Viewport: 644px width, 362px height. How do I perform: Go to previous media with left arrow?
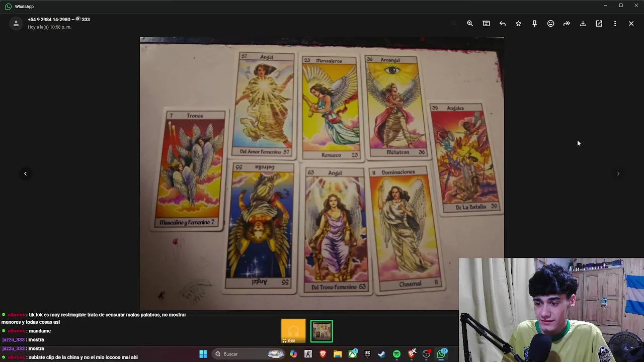tap(25, 173)
